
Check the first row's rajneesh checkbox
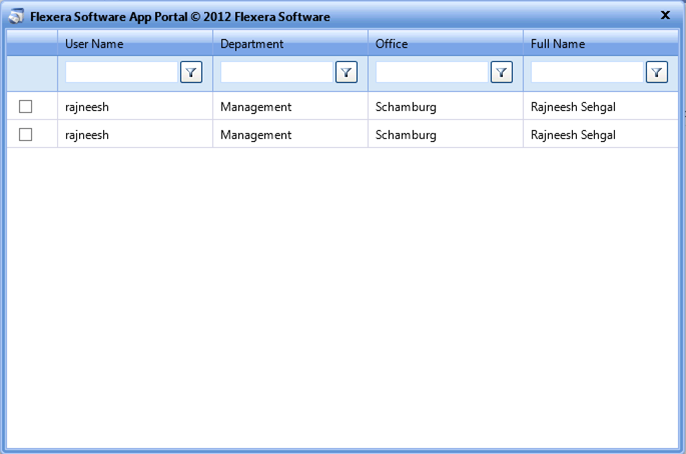click(26, 107)
